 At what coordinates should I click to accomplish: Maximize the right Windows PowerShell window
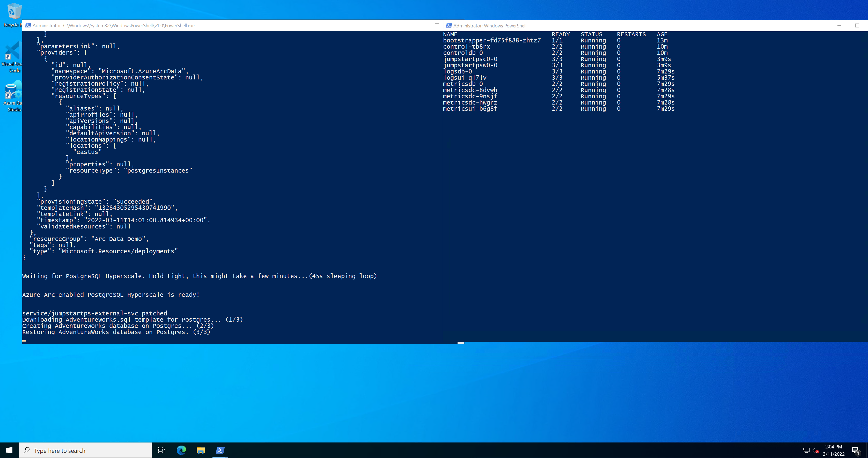857,26
